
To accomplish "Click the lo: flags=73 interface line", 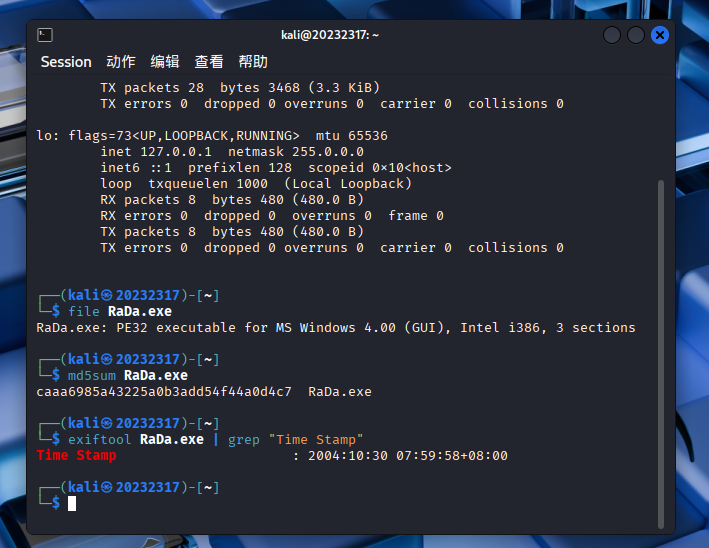I will pyautogui.click(x=212, y=136).
